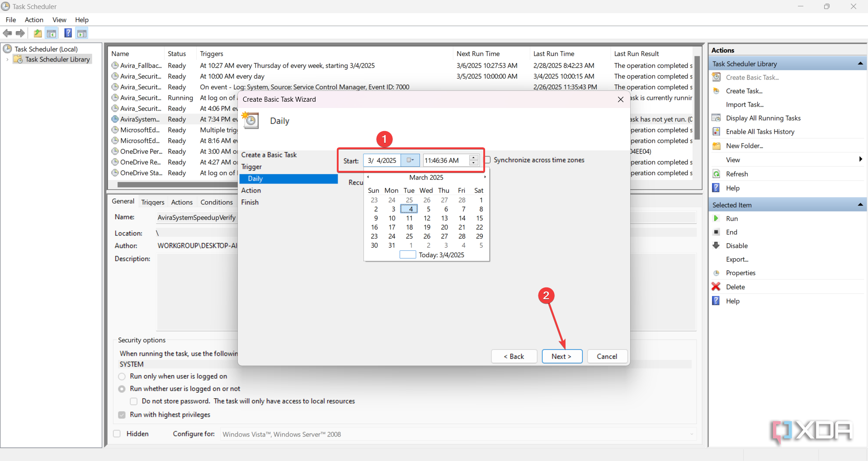Click the Forward arrow toolbar icon
The image size is (868, 461).
(x=20, y=33)
